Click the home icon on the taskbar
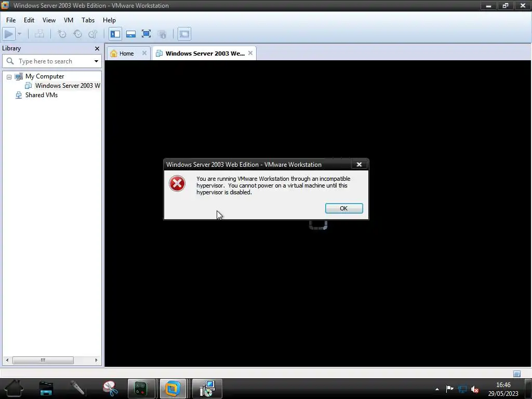Screen dimensions: 532x399 (x=14, y=389)
